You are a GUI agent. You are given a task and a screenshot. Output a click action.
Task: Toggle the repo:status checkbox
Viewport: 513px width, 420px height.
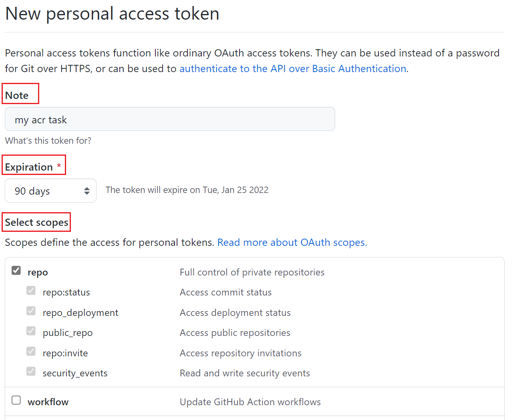pyautogui.click(x=31, y=291)
